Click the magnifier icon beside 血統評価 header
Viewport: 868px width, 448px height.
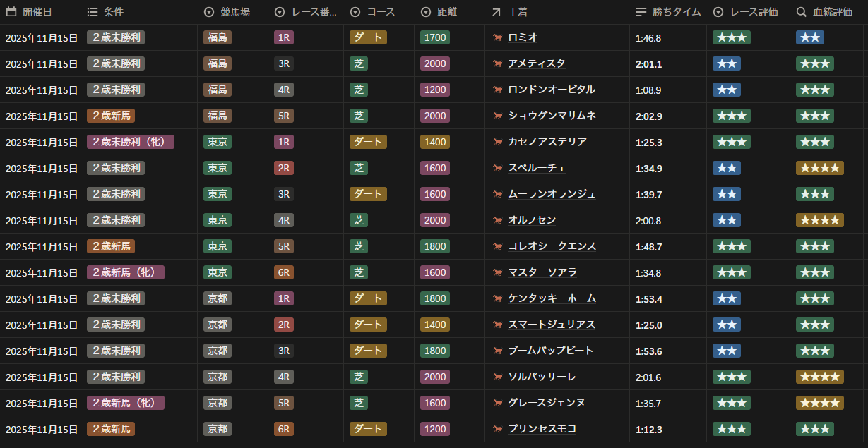click(x=802, y=12)
